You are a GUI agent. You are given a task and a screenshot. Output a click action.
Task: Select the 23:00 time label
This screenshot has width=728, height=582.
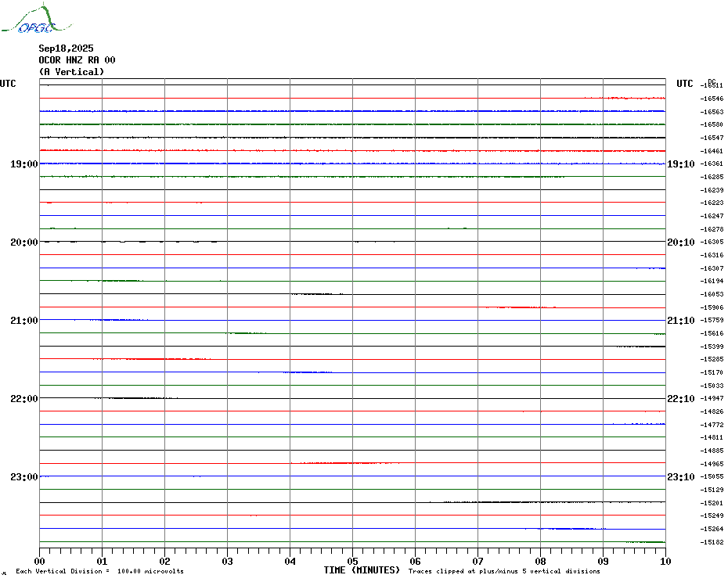point(24,476)
